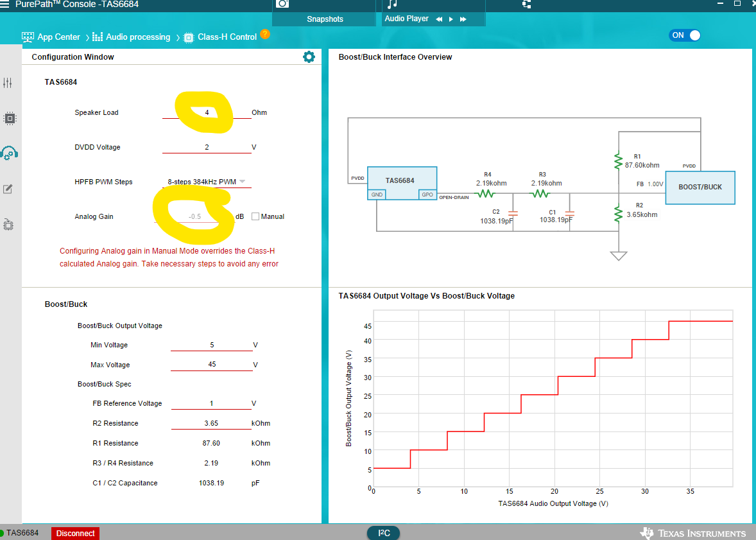Click the Disconnect button
The image size is (756, 540).
point(75,533)
